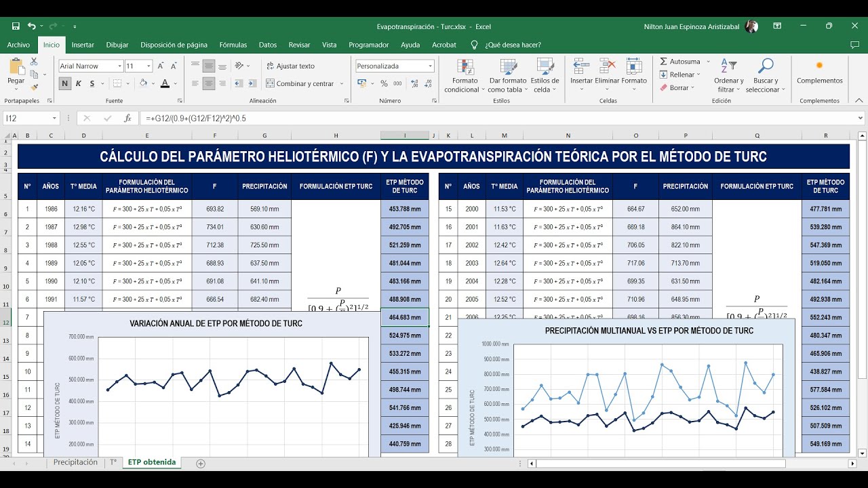Click the Rellenar fill-down button
This screenshot has height=488, width=868.
pos(680,75)
